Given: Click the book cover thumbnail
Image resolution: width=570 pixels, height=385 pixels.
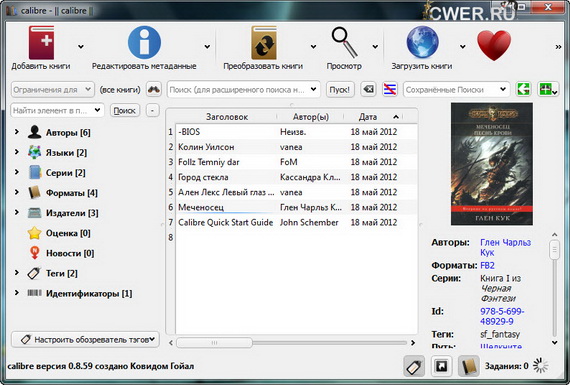Looking at the screenshot, I should click(492, 164).
